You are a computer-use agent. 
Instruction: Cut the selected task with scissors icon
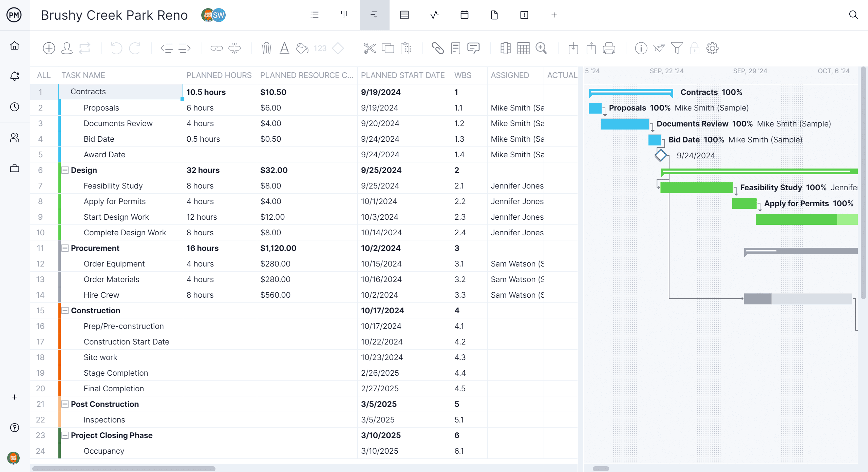click(x=370, y=48)
